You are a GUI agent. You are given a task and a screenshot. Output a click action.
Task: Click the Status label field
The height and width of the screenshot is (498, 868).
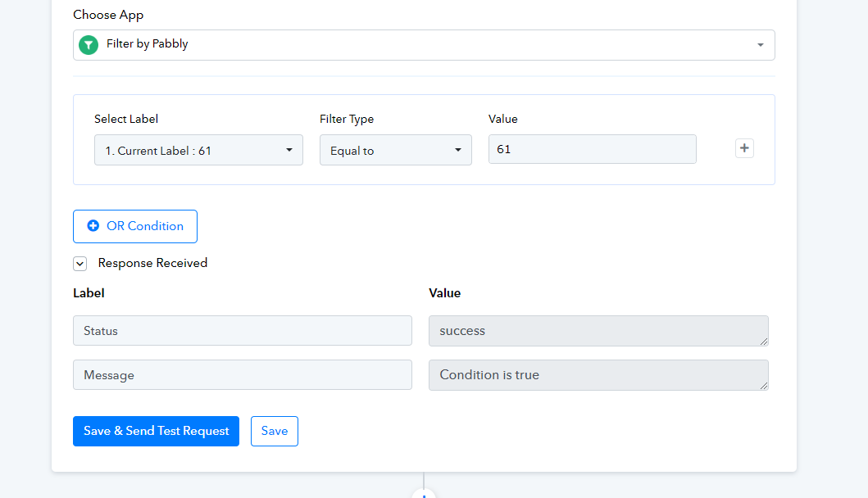coord(243,330)
